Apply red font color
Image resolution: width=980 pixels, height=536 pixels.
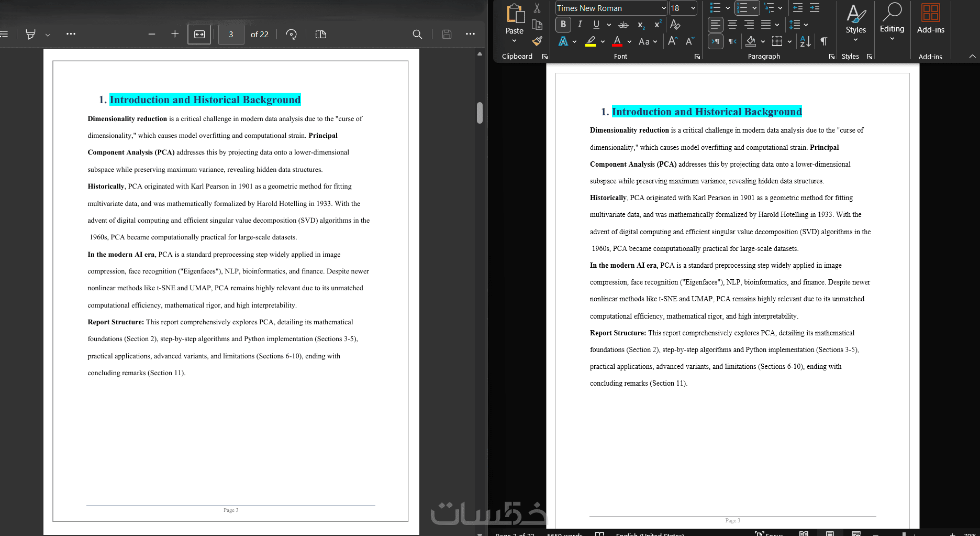coord(618,41)
